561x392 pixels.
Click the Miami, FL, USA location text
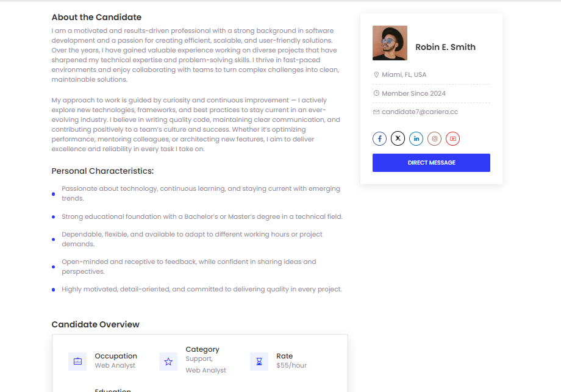coord(404,75)
